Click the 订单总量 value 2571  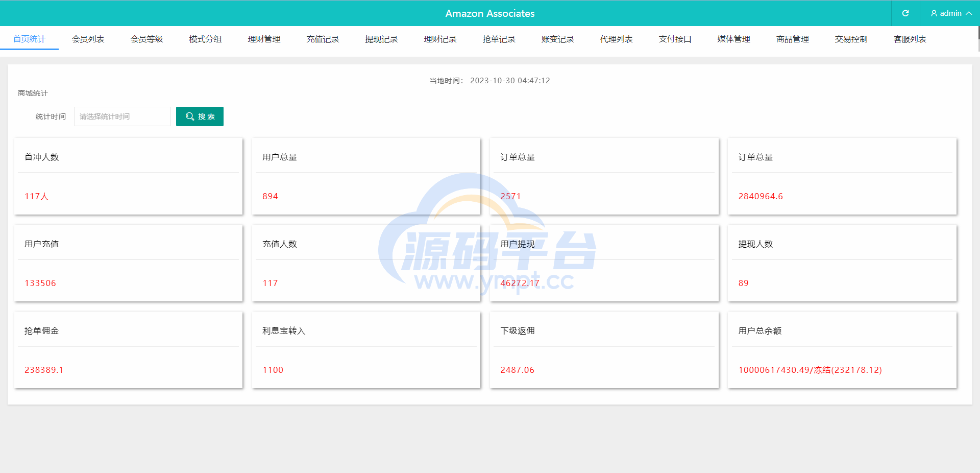510,196
